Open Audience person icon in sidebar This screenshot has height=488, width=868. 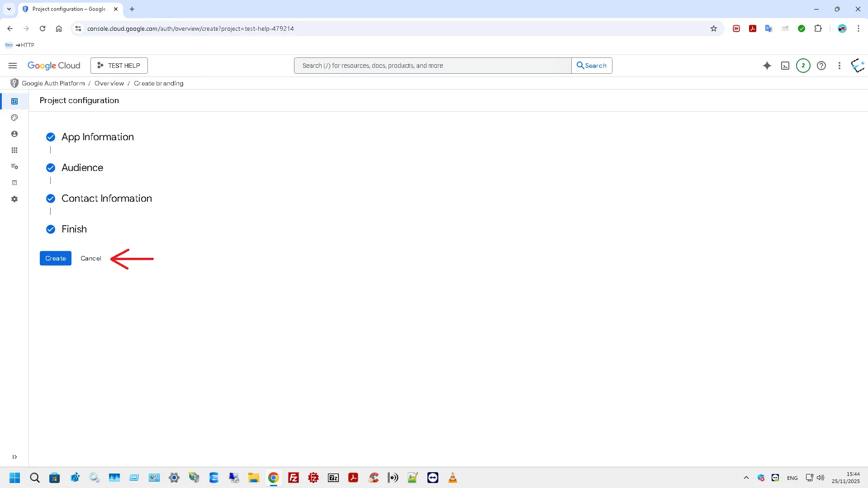[x=14, y=134]
